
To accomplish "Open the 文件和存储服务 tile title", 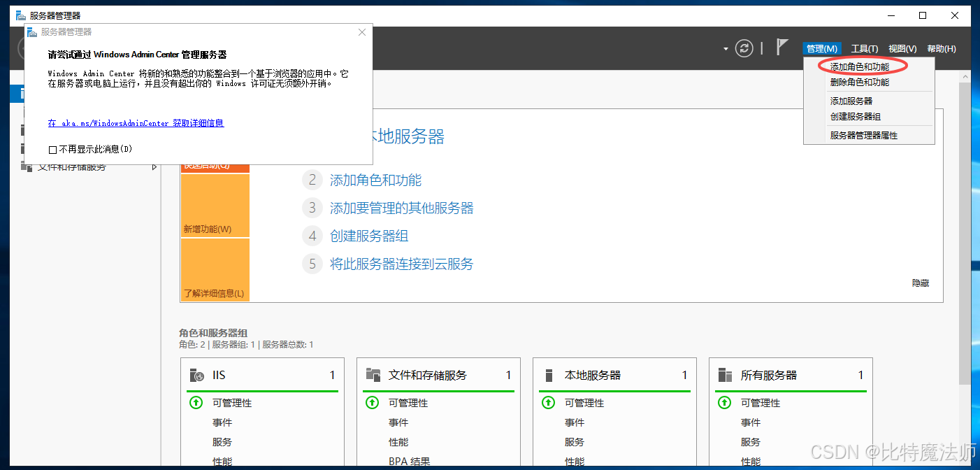I will click(428, 376).
